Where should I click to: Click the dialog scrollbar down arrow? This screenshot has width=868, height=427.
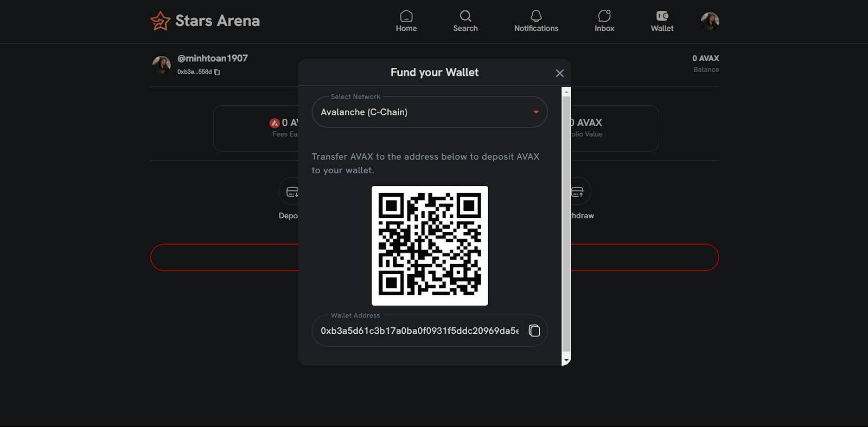coord(566,360)
